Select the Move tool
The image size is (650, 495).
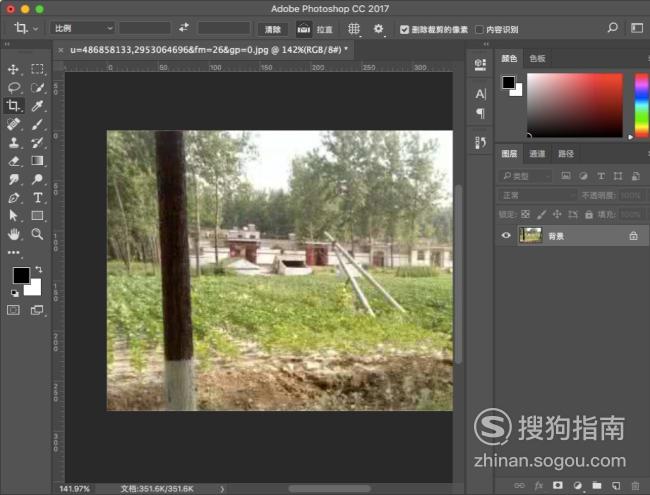tap(13, 69)
